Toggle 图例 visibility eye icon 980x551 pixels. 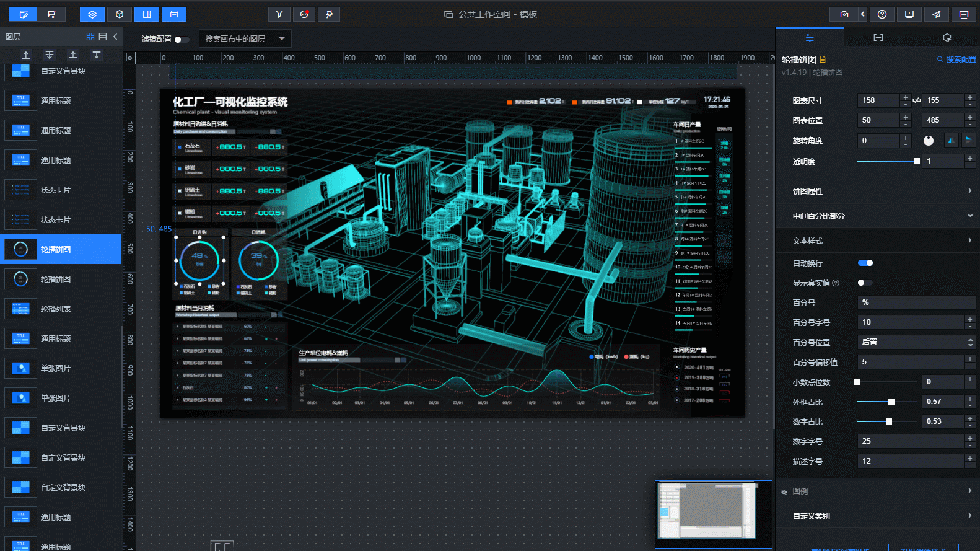click(784, 491)
